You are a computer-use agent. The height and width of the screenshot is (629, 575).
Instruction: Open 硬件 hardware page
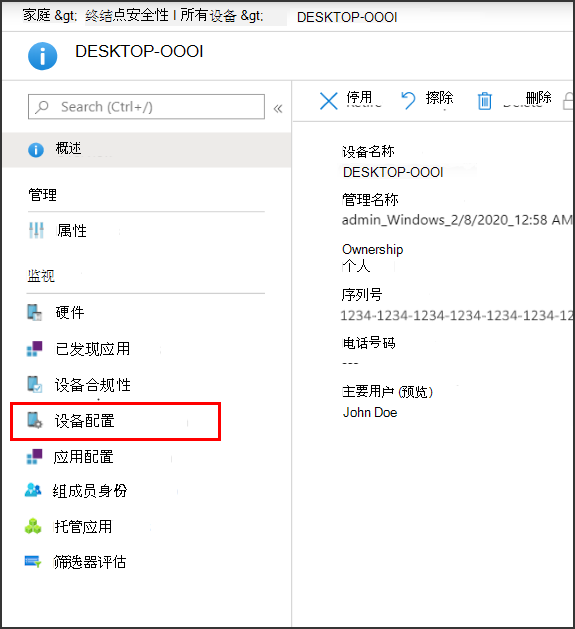click(x=70, y=312)
